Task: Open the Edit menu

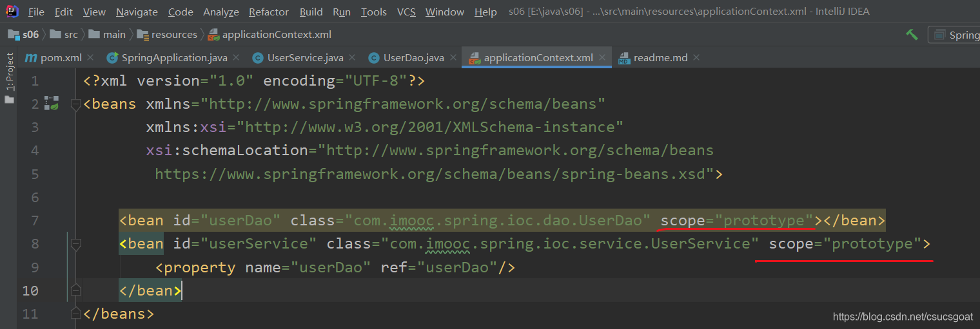Action: click(63, 12)
